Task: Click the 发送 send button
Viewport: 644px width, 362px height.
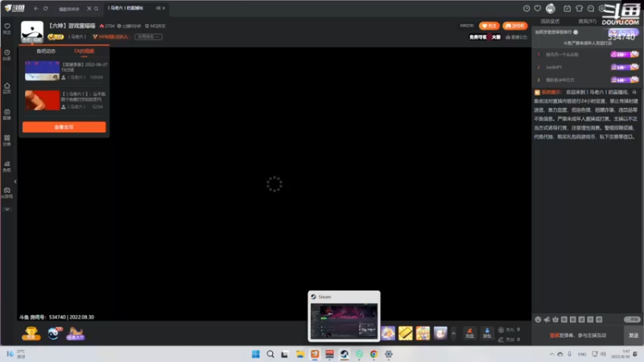Action: [634, 335]
